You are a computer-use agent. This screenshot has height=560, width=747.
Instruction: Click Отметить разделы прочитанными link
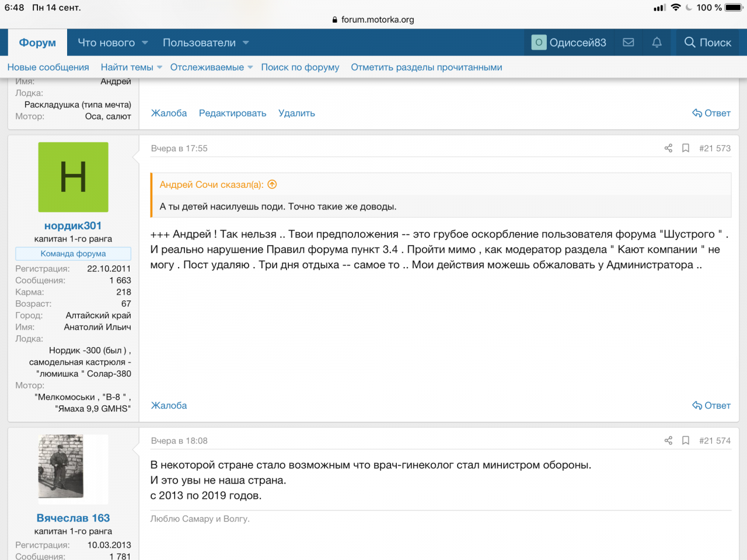click(x=426, y=67)
